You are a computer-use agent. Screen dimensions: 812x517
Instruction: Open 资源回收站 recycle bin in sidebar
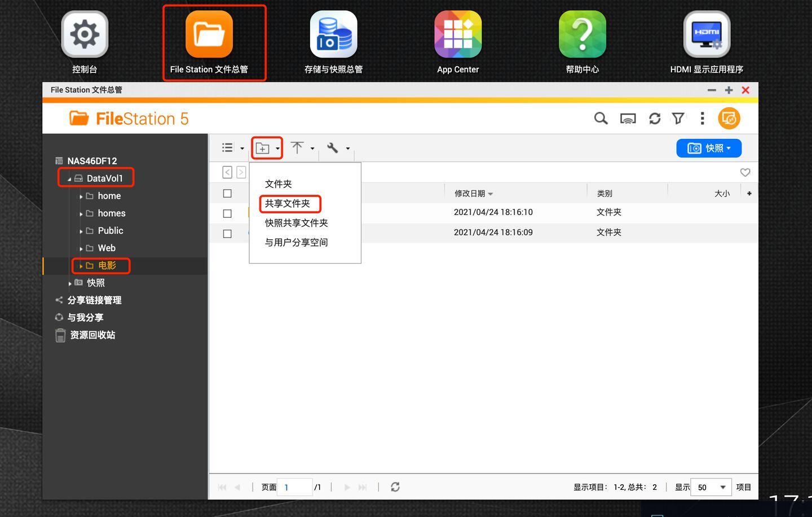pos(92,335)
